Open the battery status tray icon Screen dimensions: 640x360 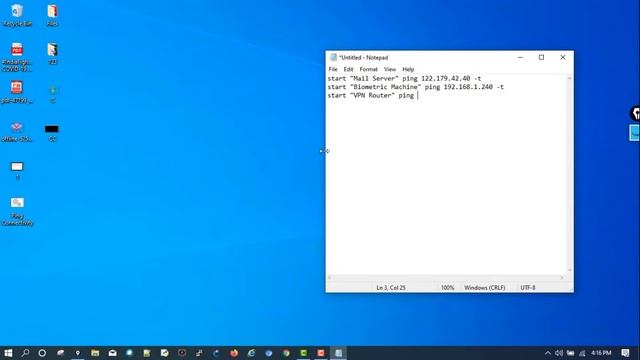(x=571, y=353)
